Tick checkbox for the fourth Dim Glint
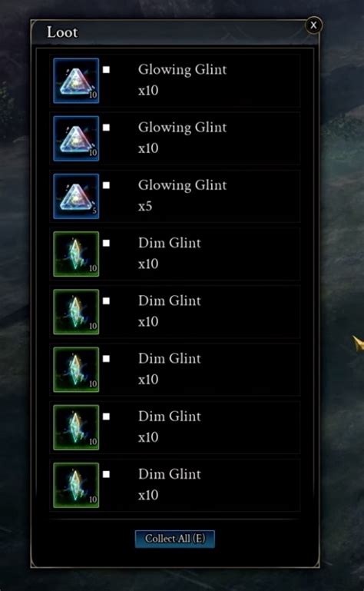The width and height of the screenshot is (364, 591). point(106,417)
